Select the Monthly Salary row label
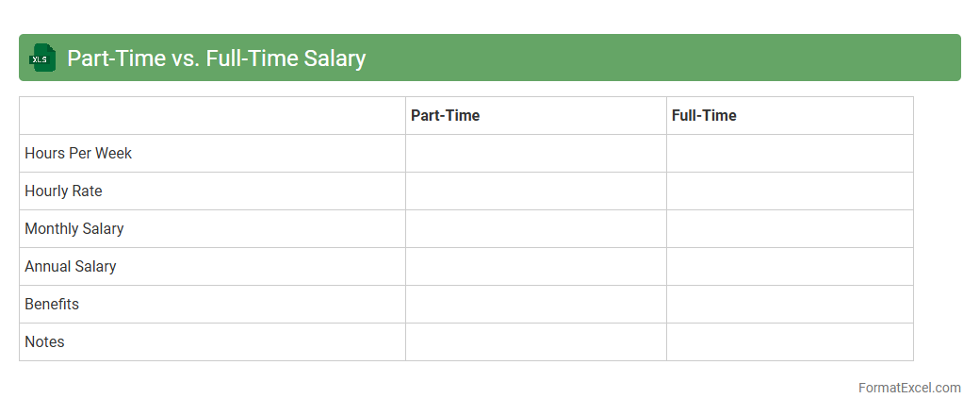 73,228
